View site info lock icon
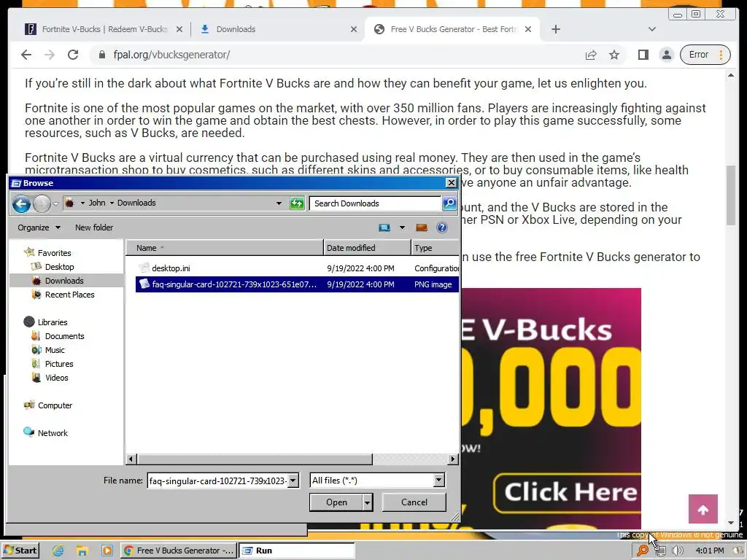The image size is (747, 560). (101, 55)
